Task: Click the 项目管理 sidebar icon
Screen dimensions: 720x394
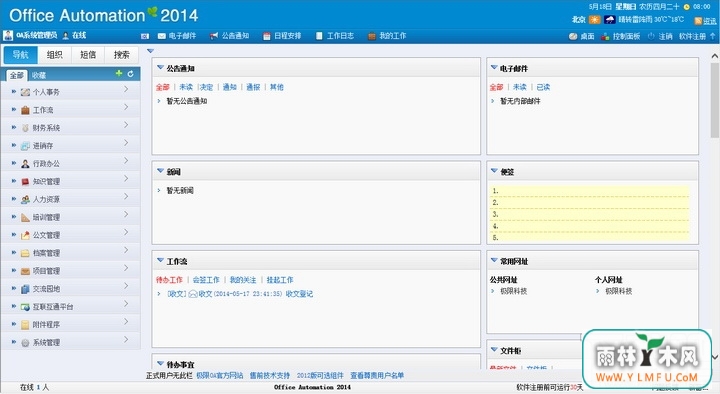Action: coord(25,271)
